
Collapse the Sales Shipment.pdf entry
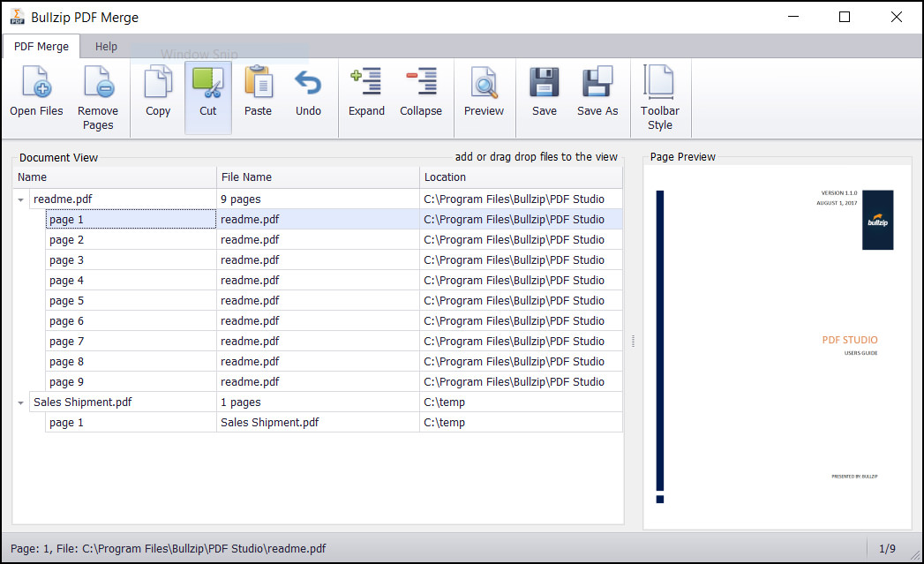20,402
